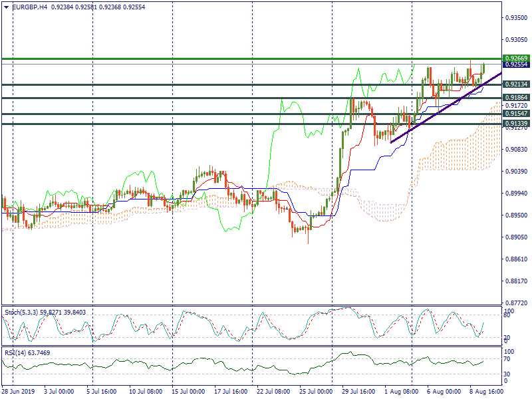
Task: Click the 0.93500 value on price scale
Action: point(514,18)
